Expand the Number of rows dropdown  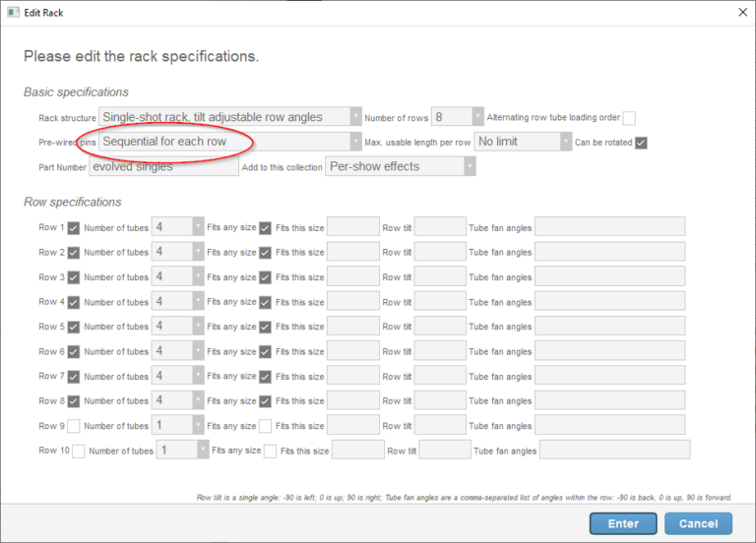[x=478, y=117]
